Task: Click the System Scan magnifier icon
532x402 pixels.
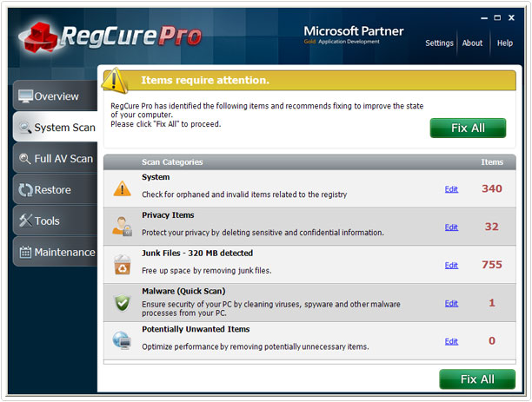Action: tap(25, 128)
